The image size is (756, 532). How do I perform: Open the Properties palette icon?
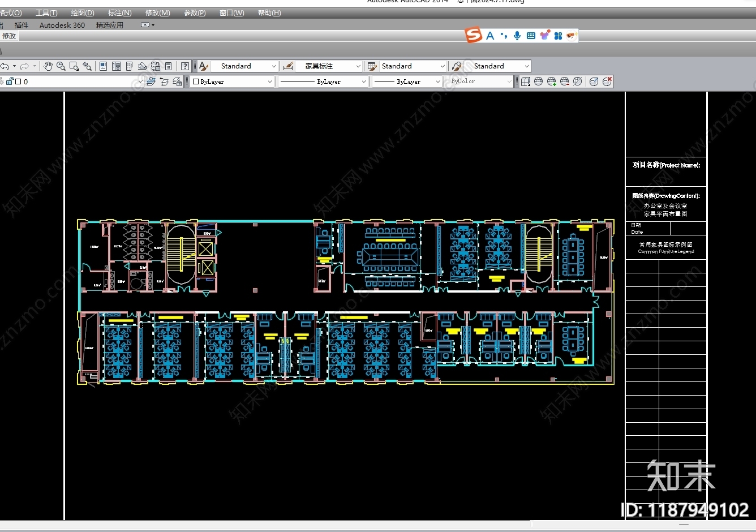pos(103,66)
